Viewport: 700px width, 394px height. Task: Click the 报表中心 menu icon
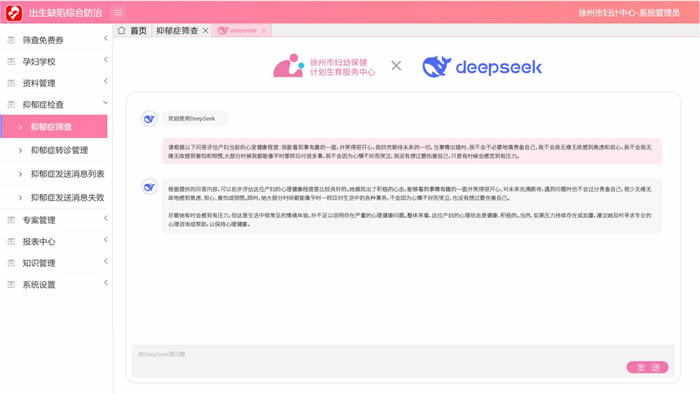tap(12, 241)
